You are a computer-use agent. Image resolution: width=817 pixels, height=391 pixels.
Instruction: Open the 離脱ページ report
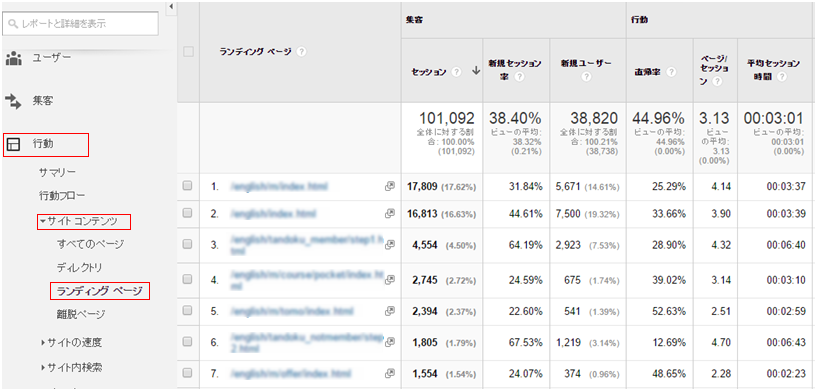81,314
